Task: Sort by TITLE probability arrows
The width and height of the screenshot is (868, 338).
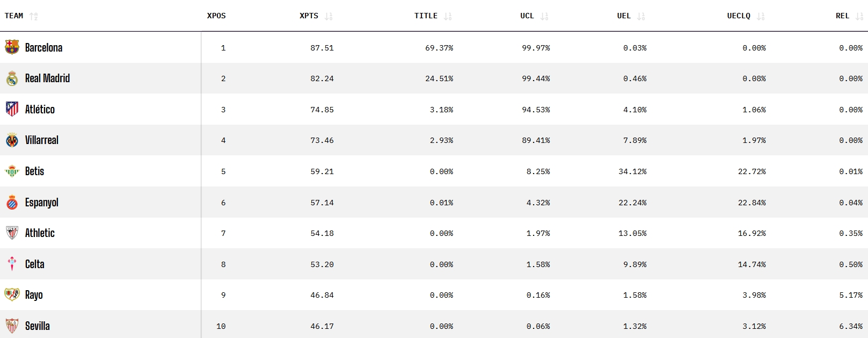Action: point(448,16)
